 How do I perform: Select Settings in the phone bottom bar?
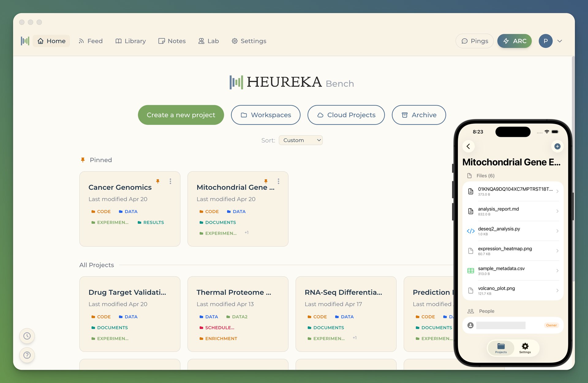tap(525, 348)
